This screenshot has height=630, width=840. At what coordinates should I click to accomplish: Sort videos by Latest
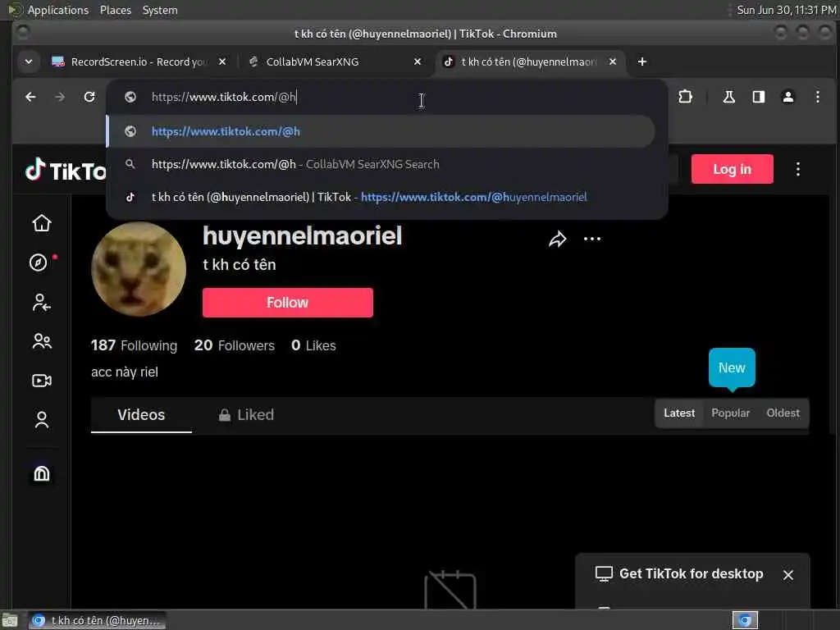(x=678, y=413)
